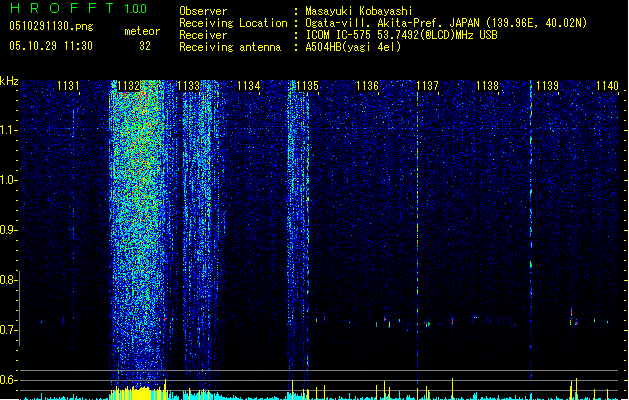Click the meteor count value 32
Image resolution: width=629 pixels, height=400 pixels.
[x=145, y=46]
